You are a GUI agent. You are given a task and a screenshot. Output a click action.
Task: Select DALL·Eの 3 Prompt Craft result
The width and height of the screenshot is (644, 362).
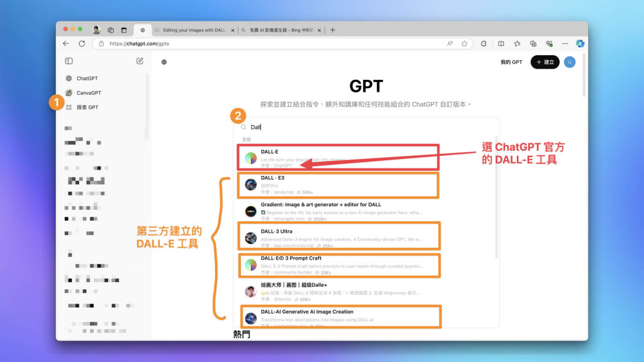point(339,265)
